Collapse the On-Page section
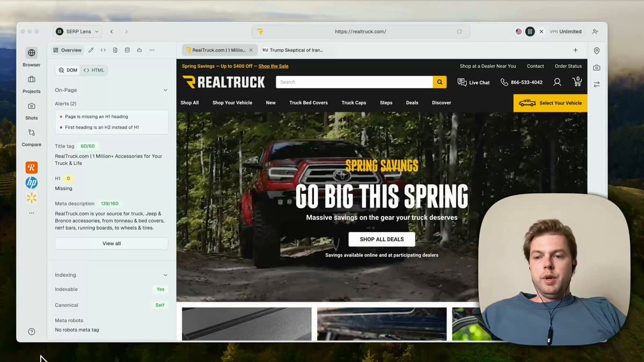Image resolution: width=644 pixels, height=362 pixels. [x=165, y=90]
